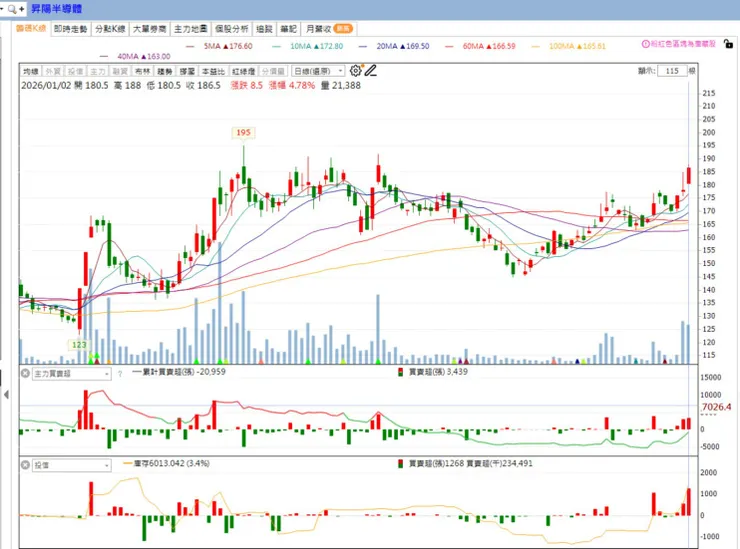Open the 主力買賣超 indicator dropdown

point(71,374)
